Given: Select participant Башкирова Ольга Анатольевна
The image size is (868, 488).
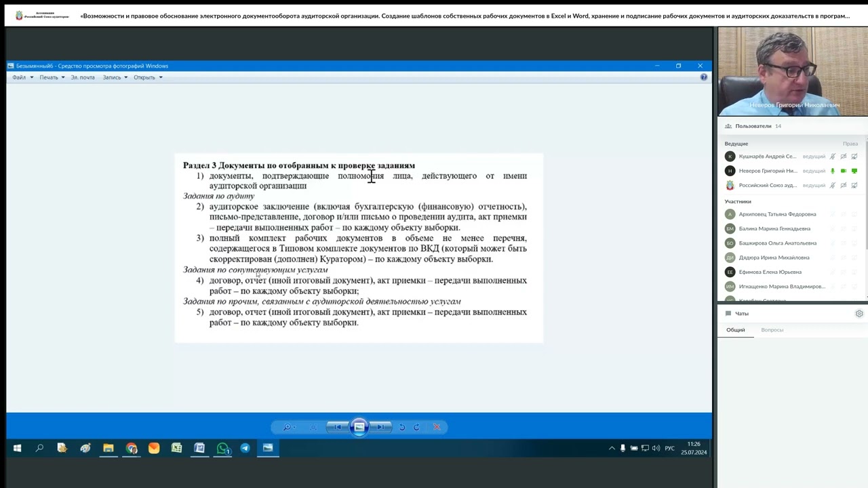Looking at the screenshot, I should 777,243.
